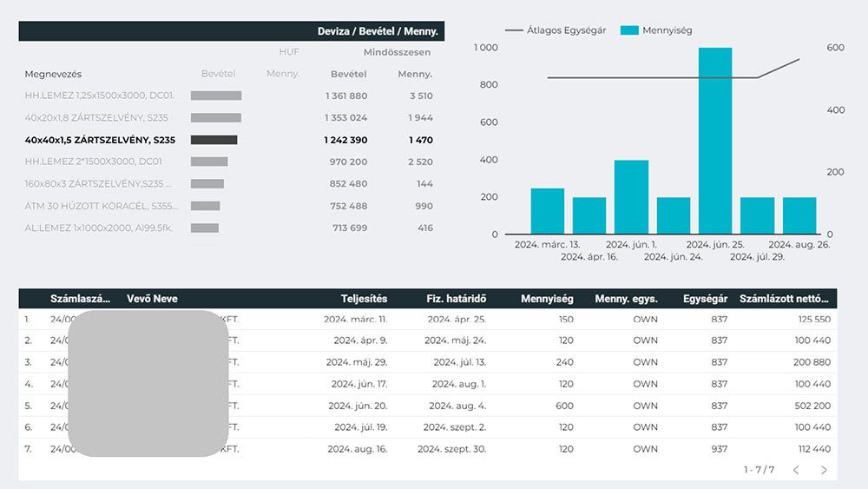Click the Számlázott nettó column header
This screenshot has height=489, width=868.
pyautogui.click(x=784, y=299)
